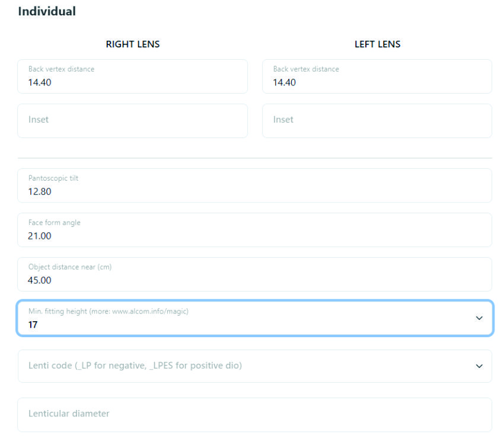
Task: Click the value 17 in Min. fitting height
Action: 33,325
